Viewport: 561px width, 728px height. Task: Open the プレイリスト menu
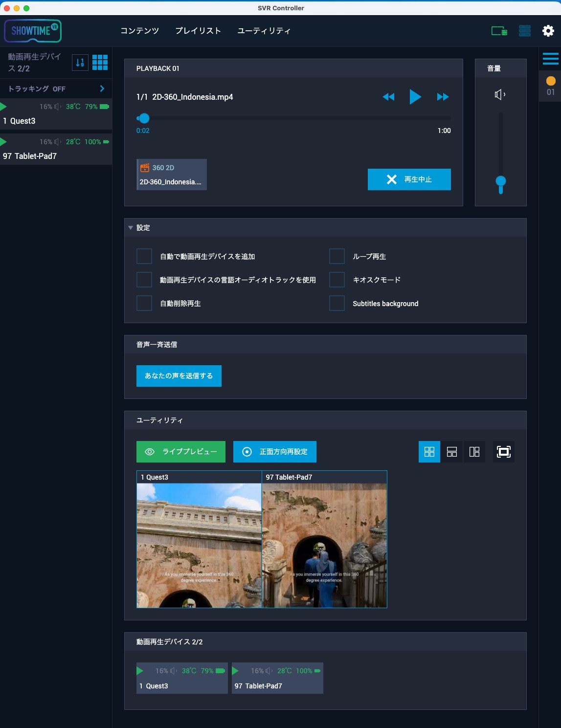(x=198, y=31)
